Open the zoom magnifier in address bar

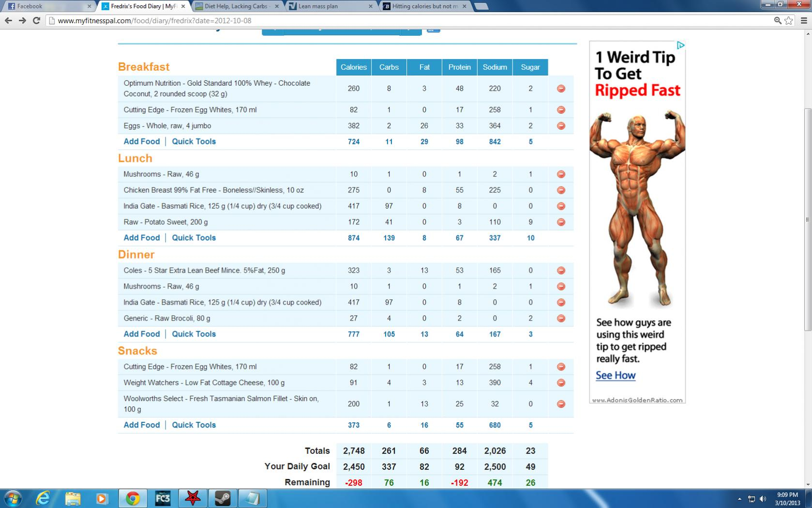click(778, 20)
